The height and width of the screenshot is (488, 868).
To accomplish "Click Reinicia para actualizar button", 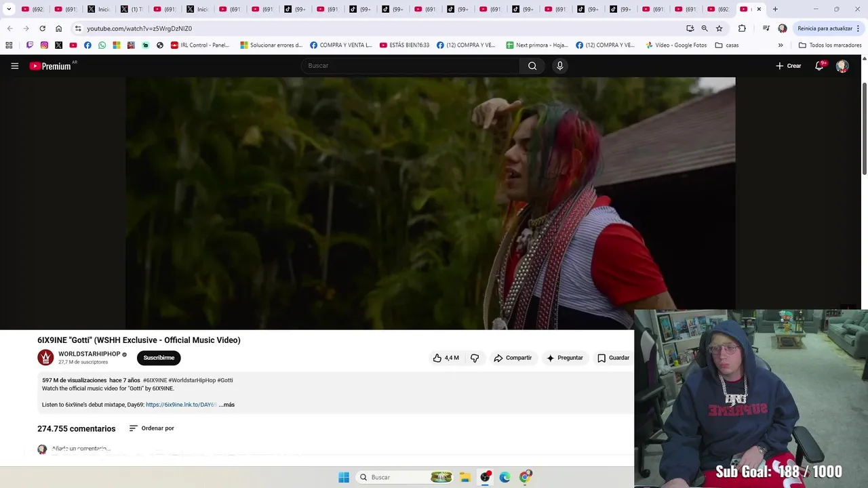I will click(829, 28).
